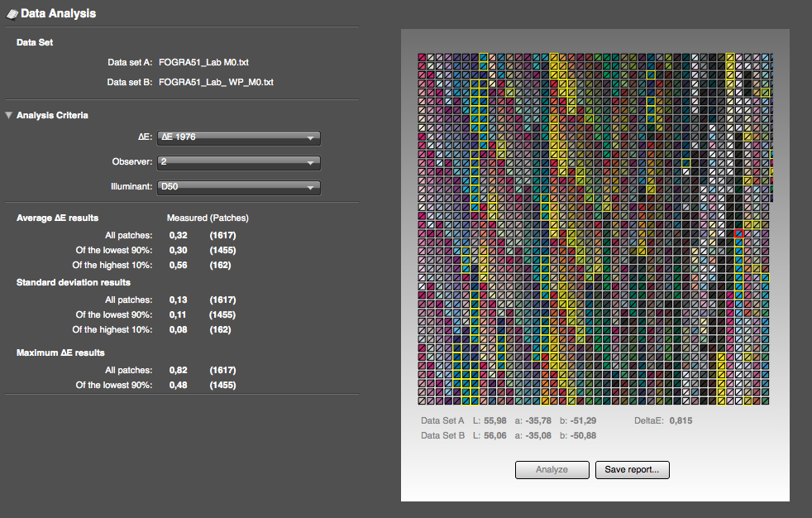This screenshot has height=518, width=812.
Task: Click the Analyze button
Action: pyautogui.click(x=552, y=470)
